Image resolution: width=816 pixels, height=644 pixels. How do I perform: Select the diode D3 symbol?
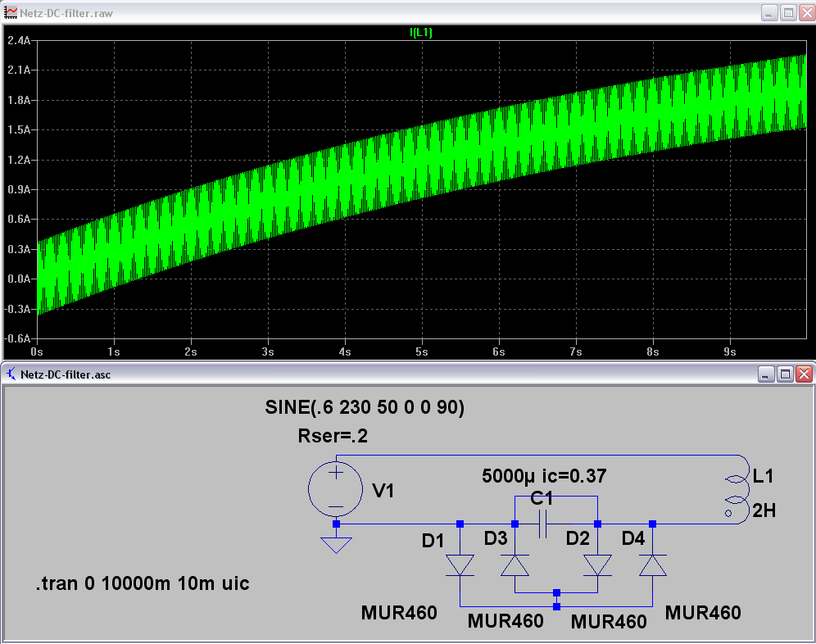point(515,565)
